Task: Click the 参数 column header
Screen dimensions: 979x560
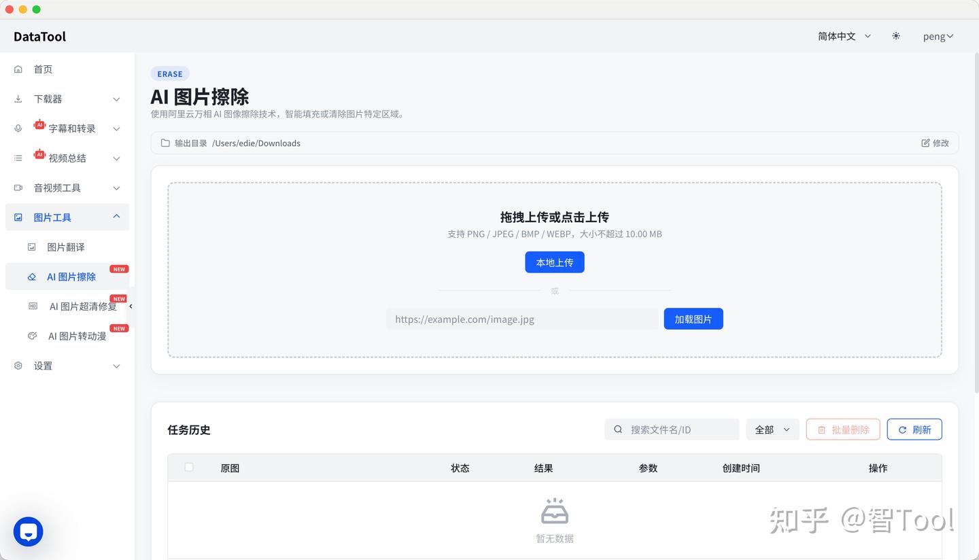Action: coord(649,468)
